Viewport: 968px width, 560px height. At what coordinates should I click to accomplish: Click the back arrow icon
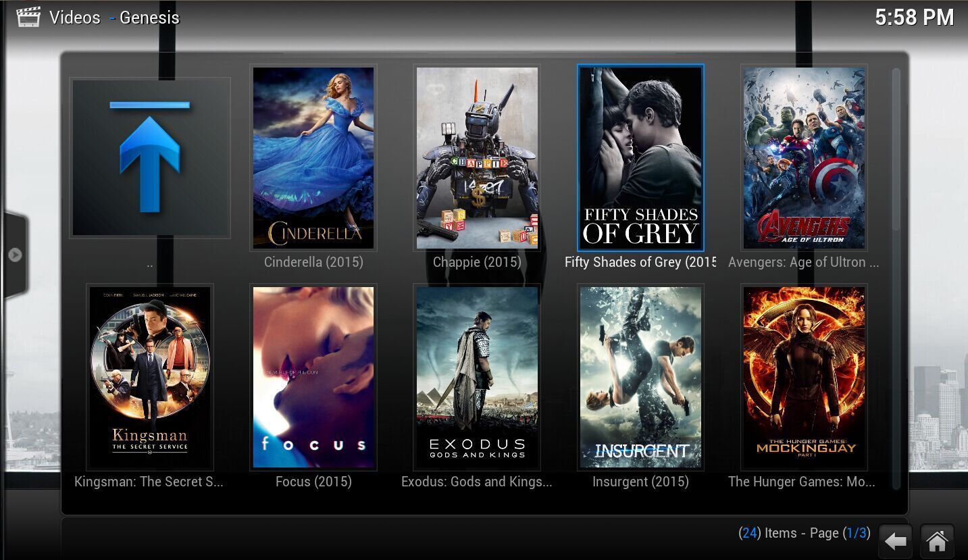896,541
